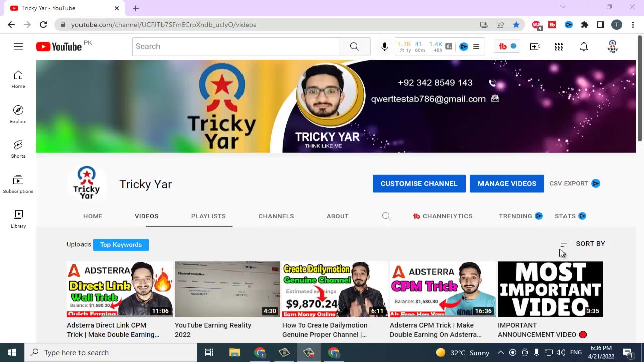Click the install app icon in address bar
Screen dimensions: 644x362
484,25
